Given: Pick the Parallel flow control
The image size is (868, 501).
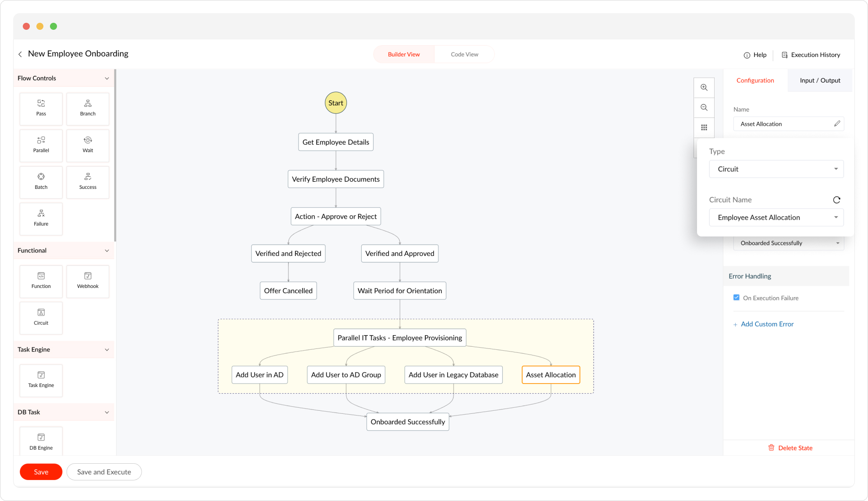Looking at the screenshot, I should coord(41,145).
